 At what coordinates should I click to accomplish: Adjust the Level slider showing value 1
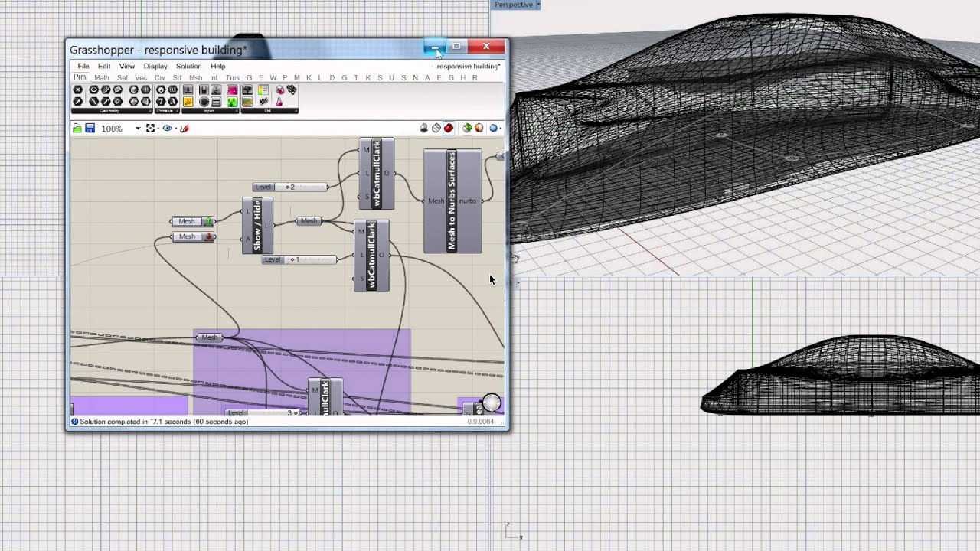[x=299, y=259]
